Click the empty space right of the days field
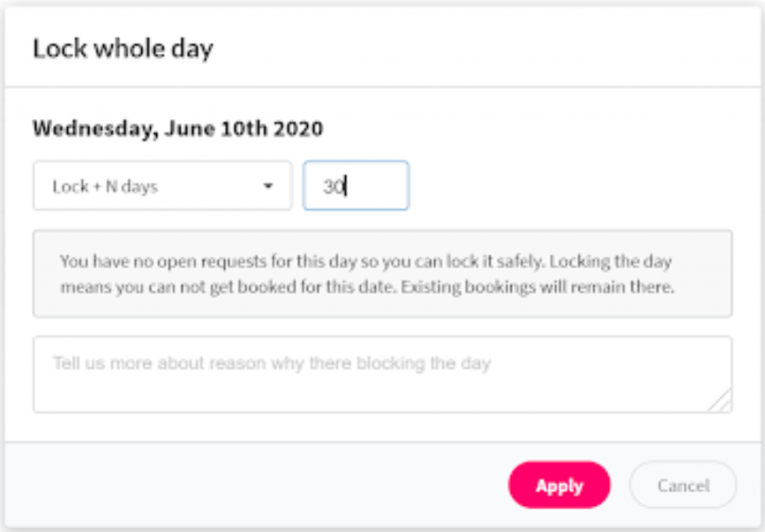This screenshot has width=765, height=532. (568, 186)
